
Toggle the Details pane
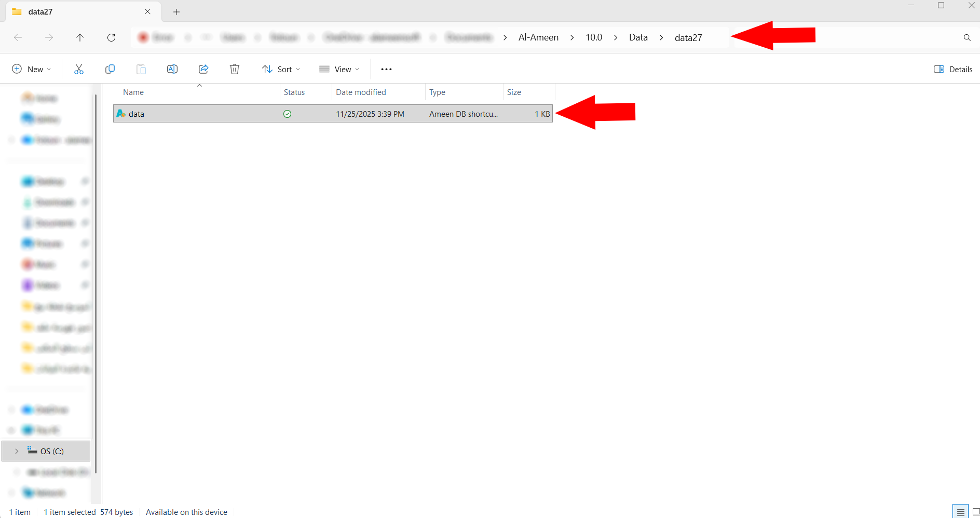tap(953, 69)
